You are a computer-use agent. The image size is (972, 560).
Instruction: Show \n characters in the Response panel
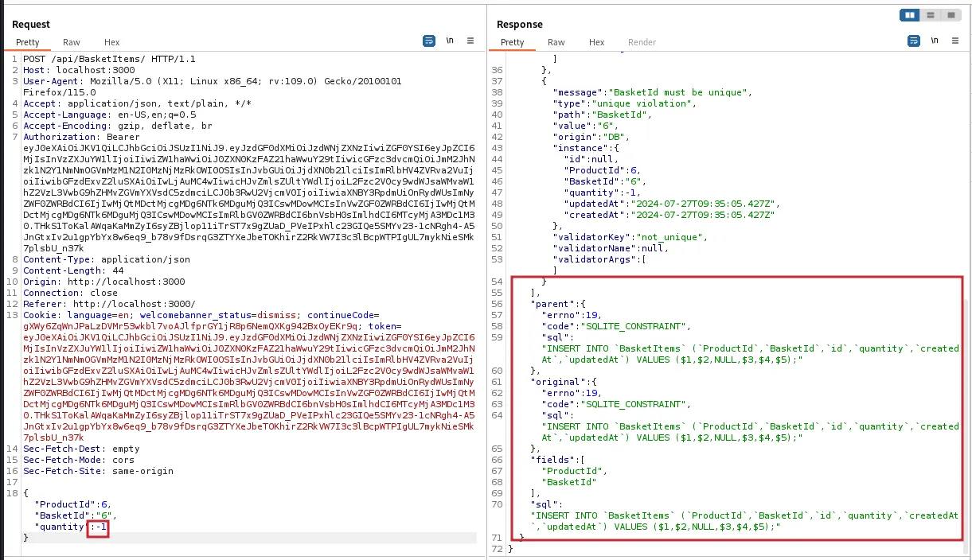pos(933,40)
